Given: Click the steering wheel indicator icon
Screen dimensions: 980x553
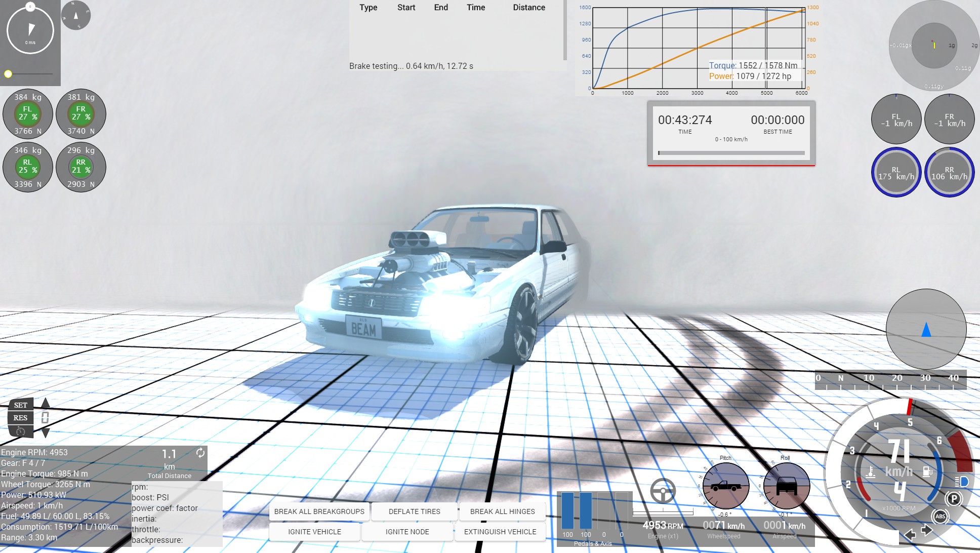Looking at the screenshot, I should click(663, 491).
